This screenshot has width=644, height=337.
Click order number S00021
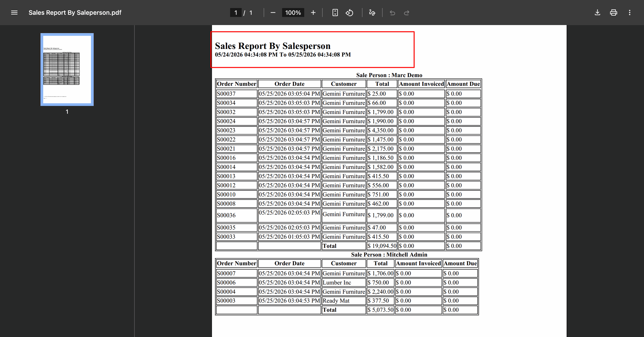(226, 149)
